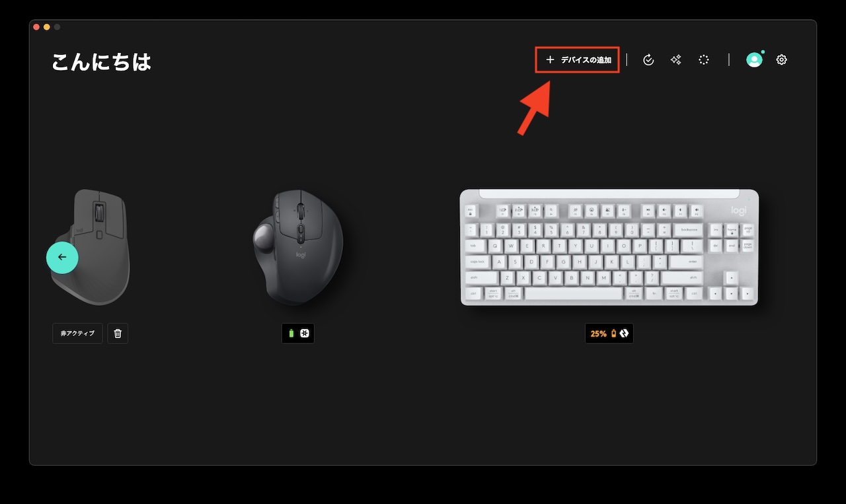
Task: Select the MX Ergo trackball device image
Action: point(298,247)
